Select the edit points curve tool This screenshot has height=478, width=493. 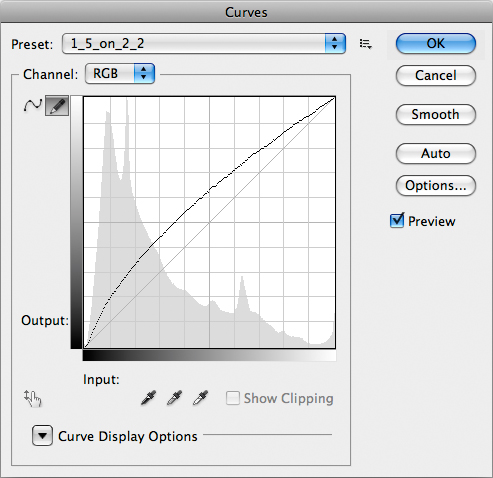click(x=33, y=106)
